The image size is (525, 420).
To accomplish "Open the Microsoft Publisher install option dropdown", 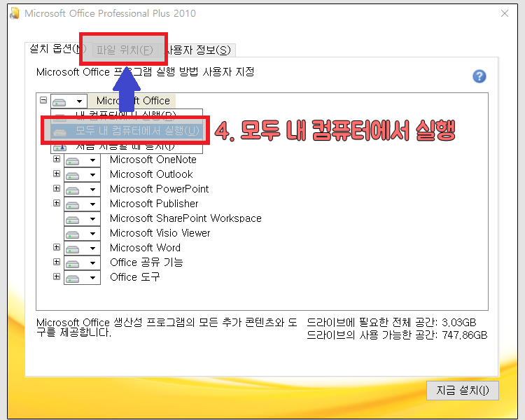I will point(82,204).
